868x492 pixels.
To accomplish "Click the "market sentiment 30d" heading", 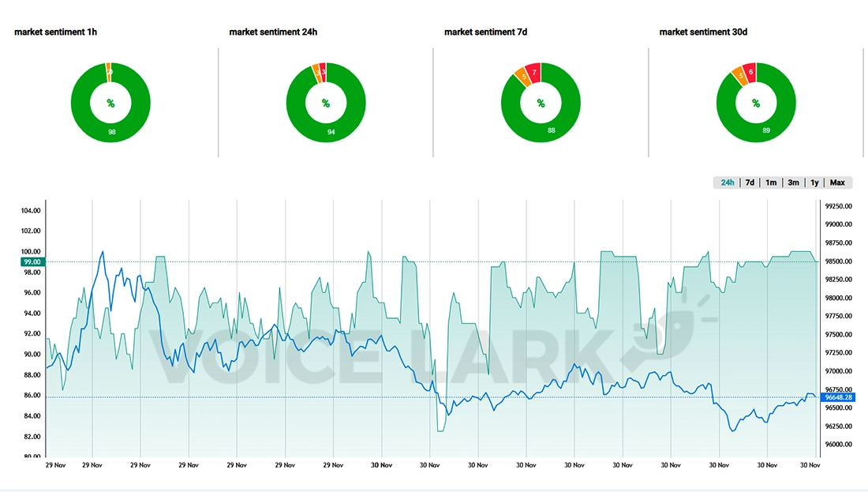I will point(703,32).
